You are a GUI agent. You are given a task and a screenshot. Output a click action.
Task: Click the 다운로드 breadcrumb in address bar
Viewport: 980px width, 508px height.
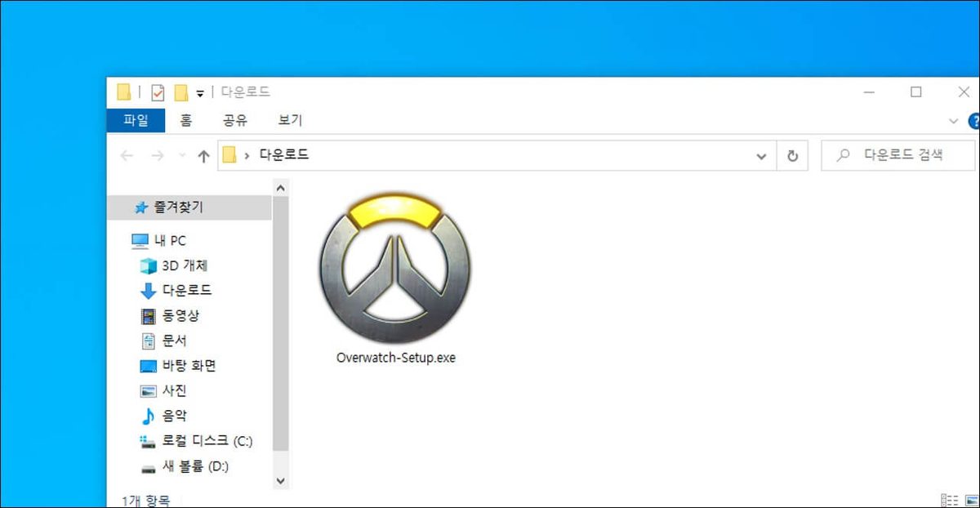pos(284,155)
